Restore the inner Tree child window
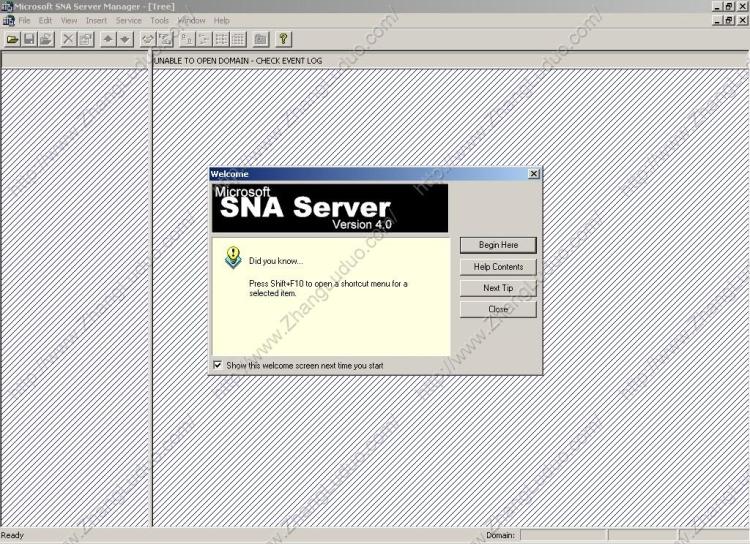Screen dimensions: 750x544 [728, 20]
